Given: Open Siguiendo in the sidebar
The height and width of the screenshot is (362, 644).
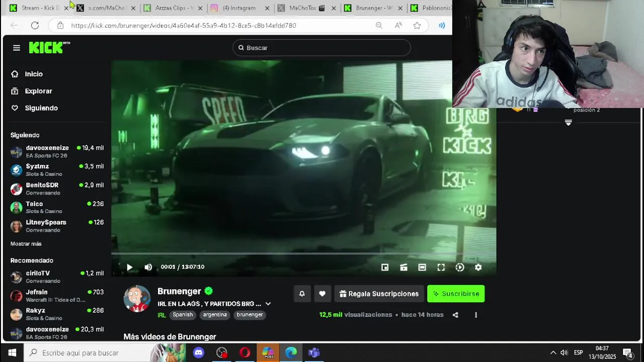Looking at the screenshot, I should click(35, 108).
